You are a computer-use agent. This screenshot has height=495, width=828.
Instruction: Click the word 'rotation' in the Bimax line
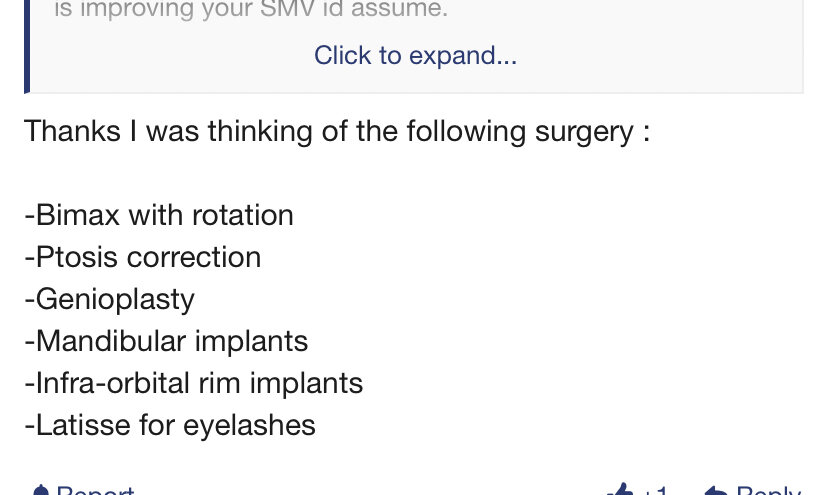click(242, 216)
